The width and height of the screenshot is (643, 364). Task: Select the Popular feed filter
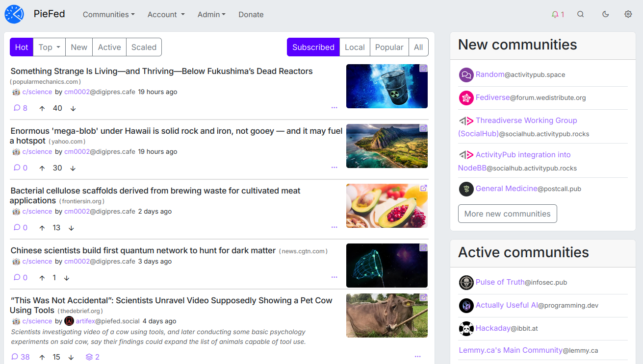tap(389, 47)
